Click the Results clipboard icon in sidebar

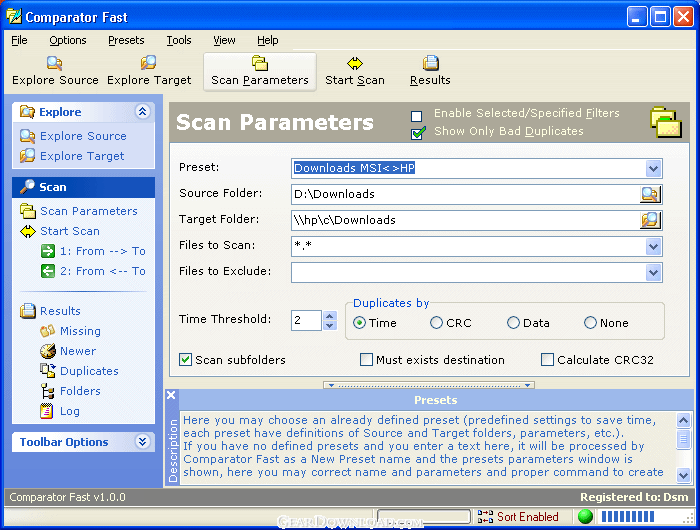tap(28, 311)
